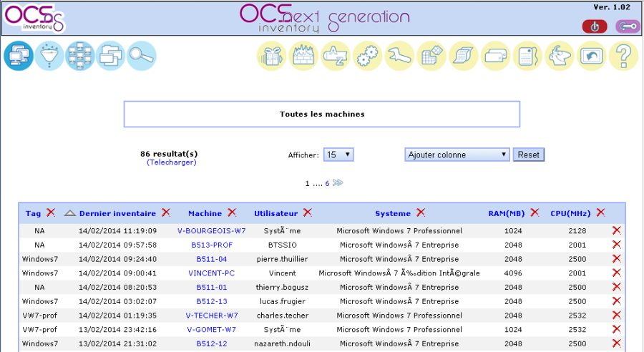644x352 pixels.
Task: Open the document file import icon
Action: [x=528, y=56]
